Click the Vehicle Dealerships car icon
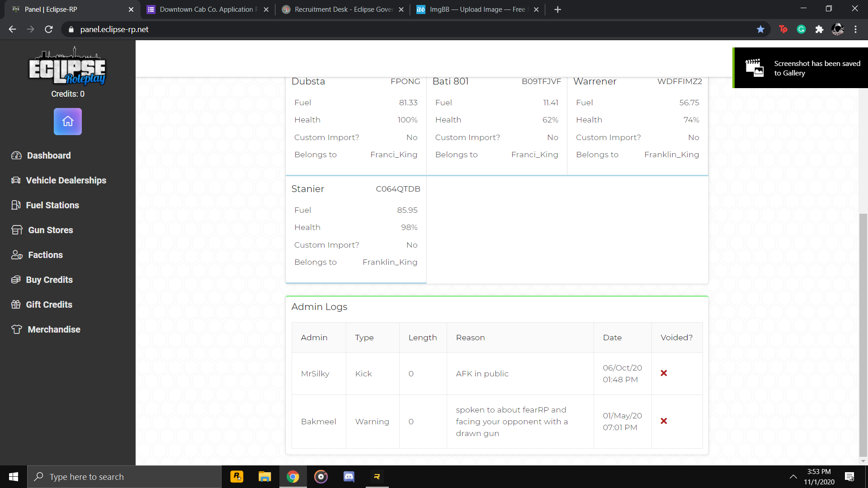This screenshot has height=488, width=868. pyautogui.click(x=16, y=180)
